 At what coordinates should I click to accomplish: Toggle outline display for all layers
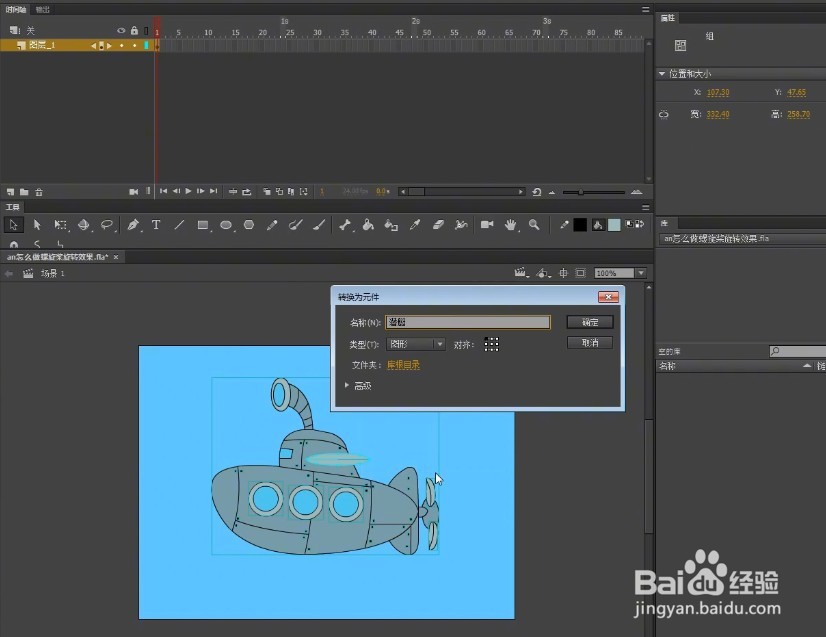tap(146, 31)
